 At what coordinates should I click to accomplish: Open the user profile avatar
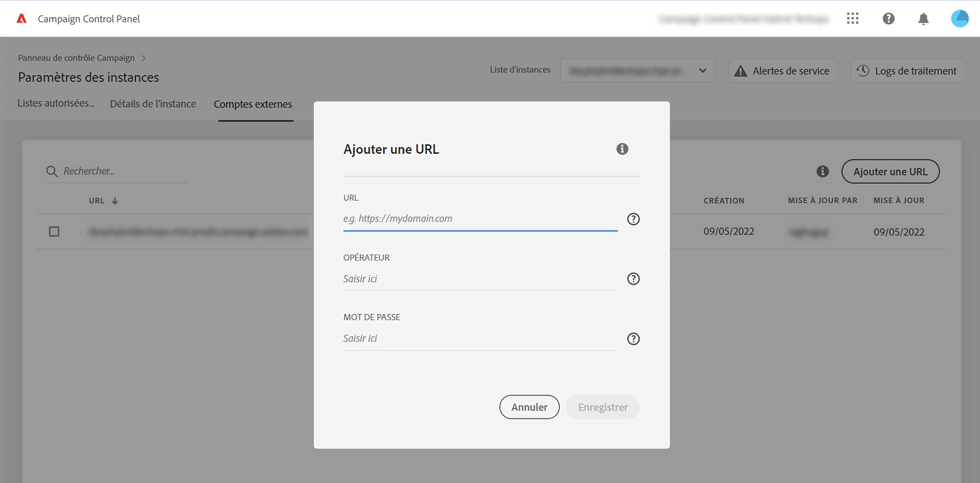(x=960, y=18)
